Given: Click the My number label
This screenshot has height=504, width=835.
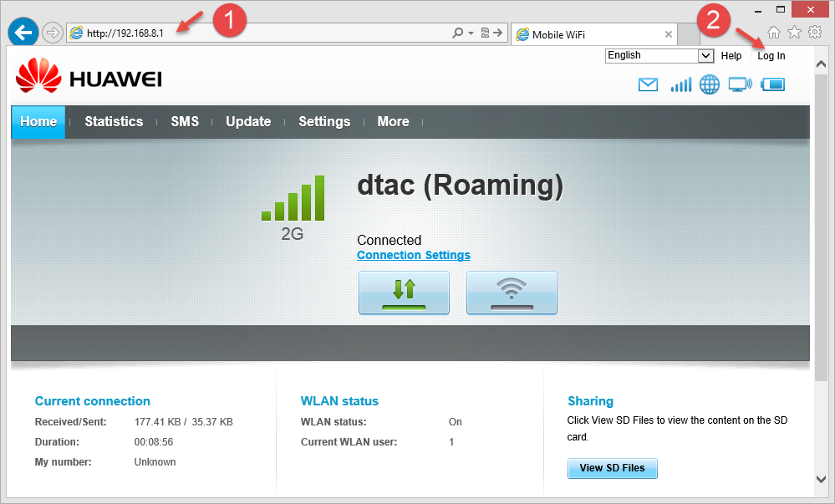Looking at the screenshot, I should [x=64, y=462].
